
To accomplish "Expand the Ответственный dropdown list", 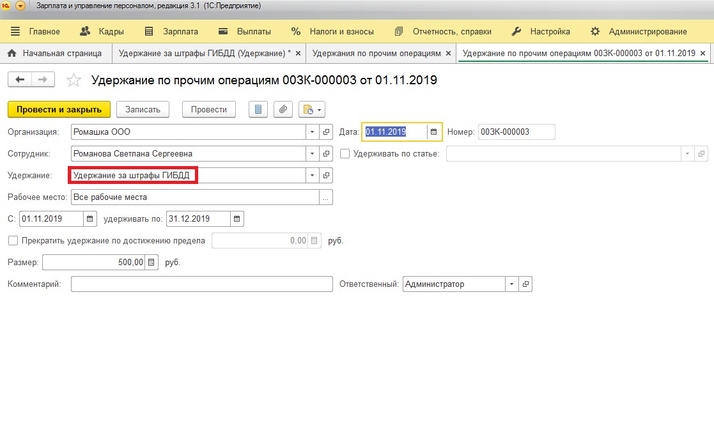I will [512, 284].
